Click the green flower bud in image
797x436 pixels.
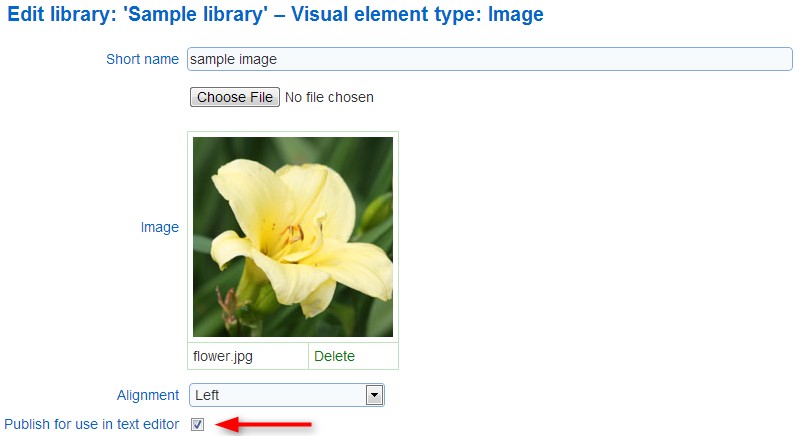[x=376, y=212]
